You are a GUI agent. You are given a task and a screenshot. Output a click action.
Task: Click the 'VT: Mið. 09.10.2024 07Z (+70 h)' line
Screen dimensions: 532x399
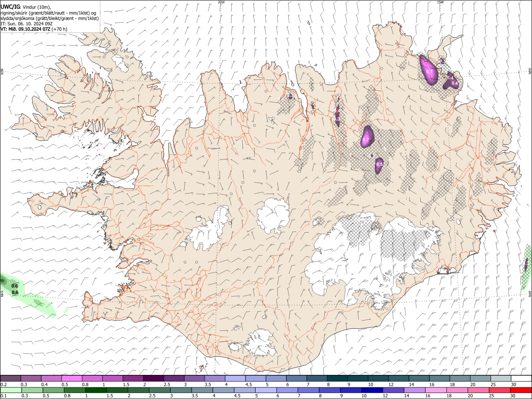pos(34,29)
